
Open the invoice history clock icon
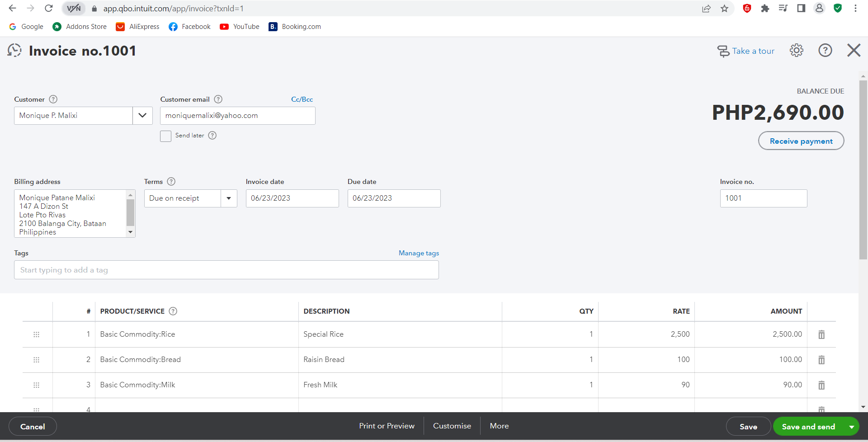14,50
